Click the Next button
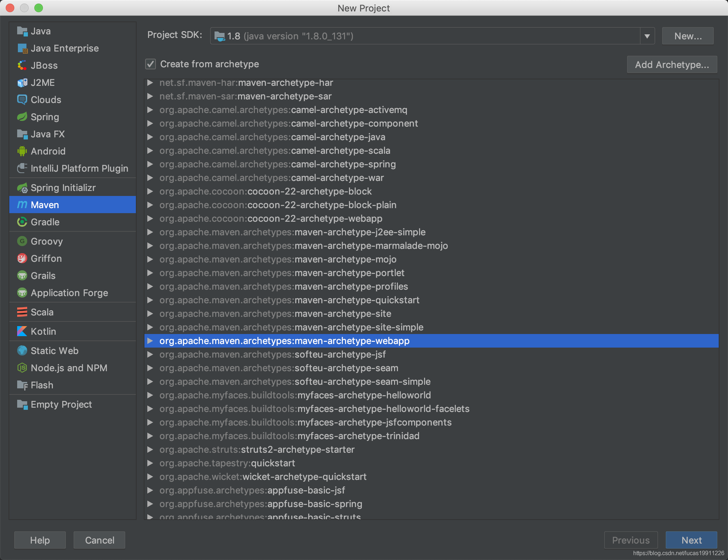This screenshot has width=728, height=560. [691, 540]
